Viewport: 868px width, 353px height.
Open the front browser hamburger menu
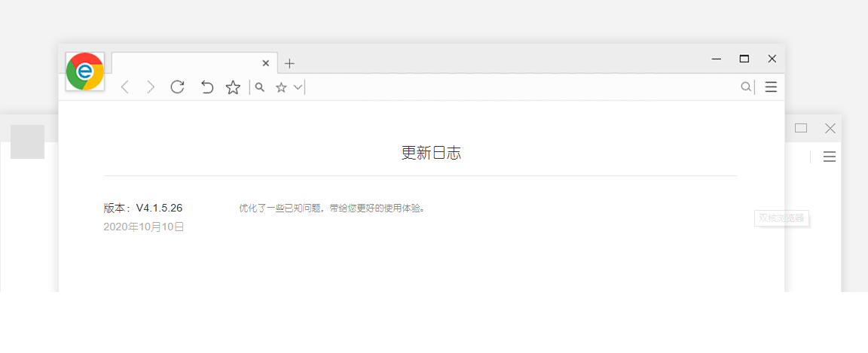coord(771,87)
